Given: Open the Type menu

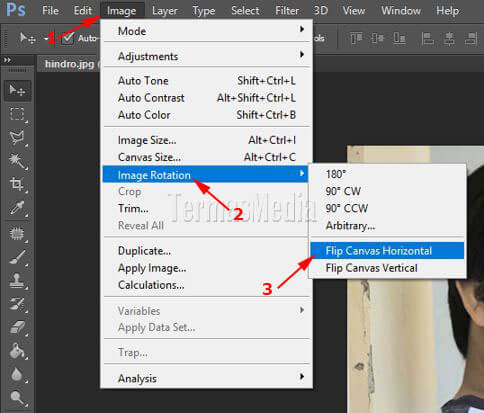Looking at the screenshot, I should click(x=204, y=11).
